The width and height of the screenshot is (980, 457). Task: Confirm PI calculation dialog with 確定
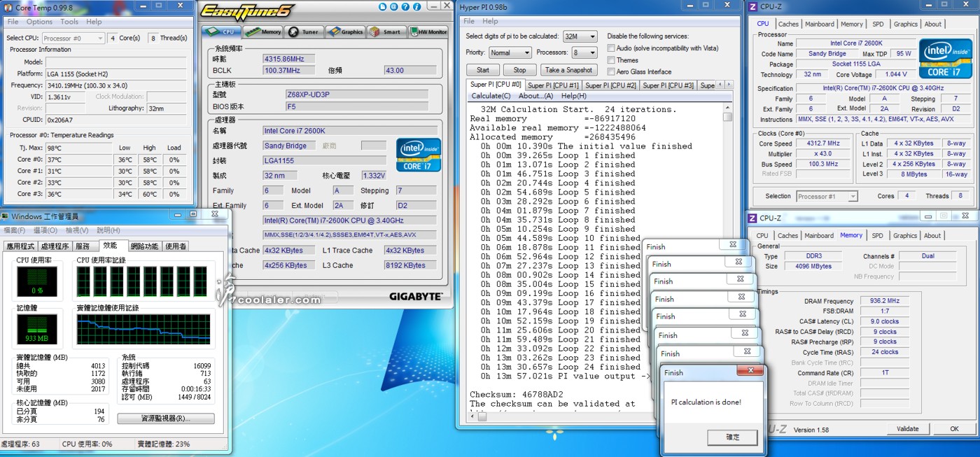pos(732,437)
